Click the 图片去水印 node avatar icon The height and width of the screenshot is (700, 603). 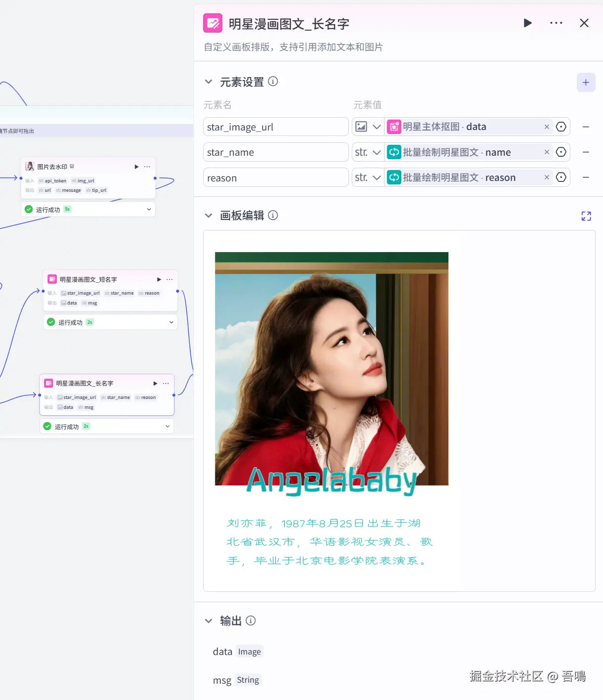(x=30, y=167)
